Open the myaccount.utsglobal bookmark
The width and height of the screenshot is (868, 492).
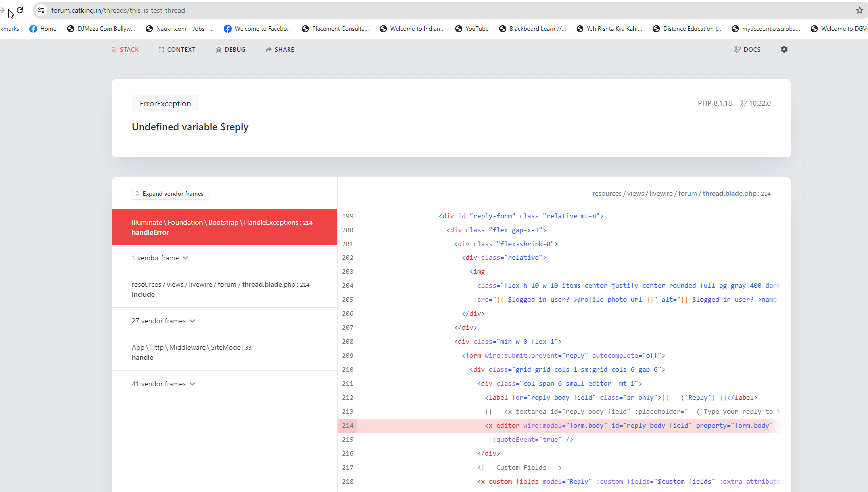click(x=766, y=29)
